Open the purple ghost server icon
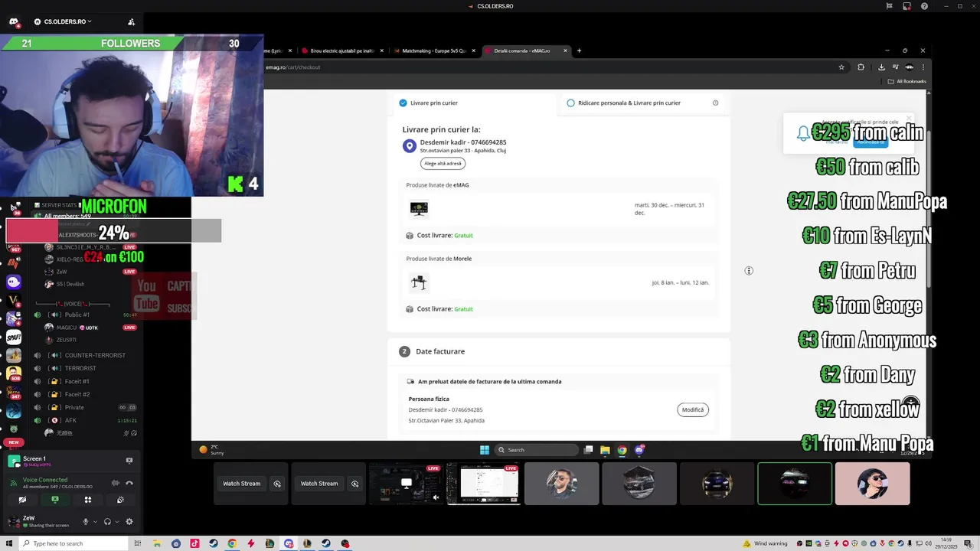Image resolution: width=980 pixels, height=551 pixels. 14,282
